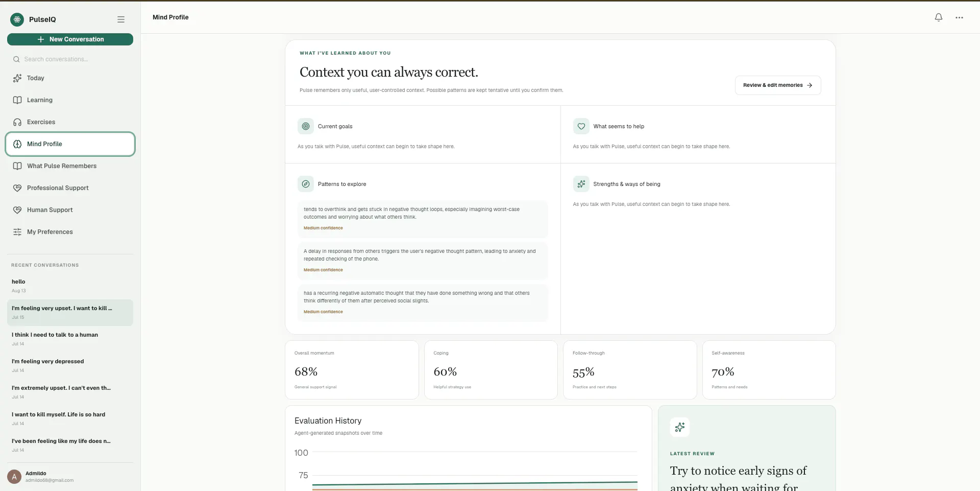Go to the Today section
Screen dimensions: 980x491
[x=70, y=78]
